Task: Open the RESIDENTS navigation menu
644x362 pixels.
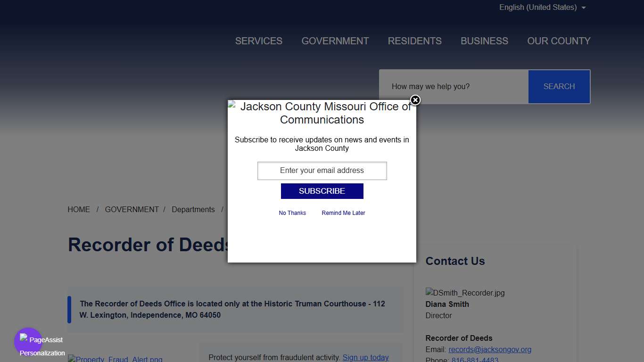Action: [414, 41]
